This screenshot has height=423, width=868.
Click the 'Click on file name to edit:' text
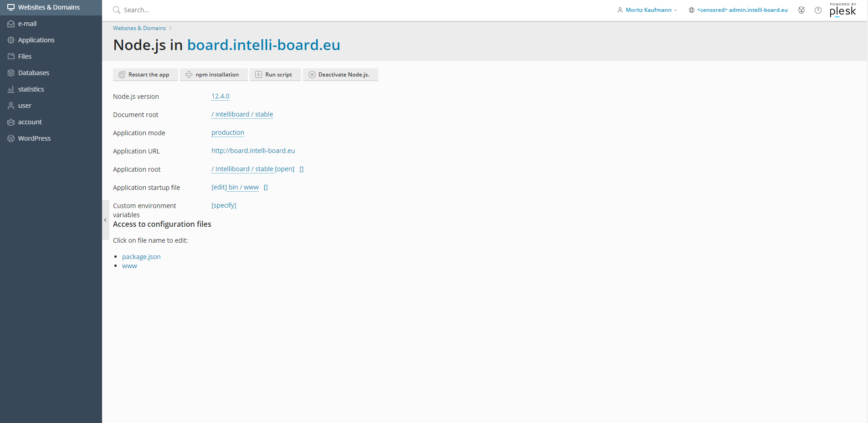[150, 240]
